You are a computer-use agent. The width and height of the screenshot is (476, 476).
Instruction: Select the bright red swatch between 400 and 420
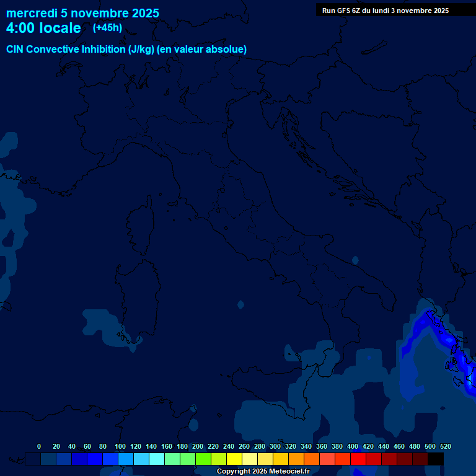358,459
